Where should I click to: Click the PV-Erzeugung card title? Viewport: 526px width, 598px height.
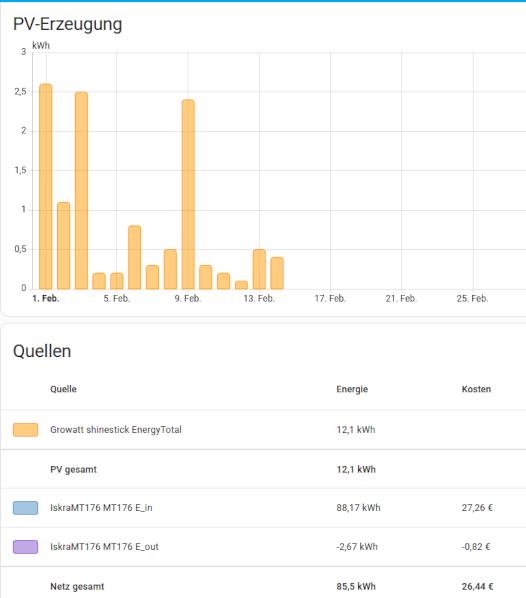[68, 24]
